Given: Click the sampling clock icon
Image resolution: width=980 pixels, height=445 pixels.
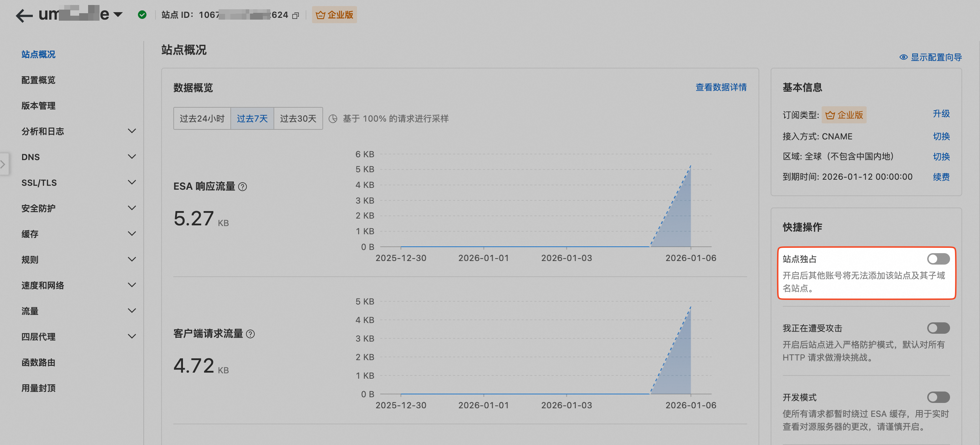Looking at the screenshot, I should pyautogui.click(x=332, y=119).
